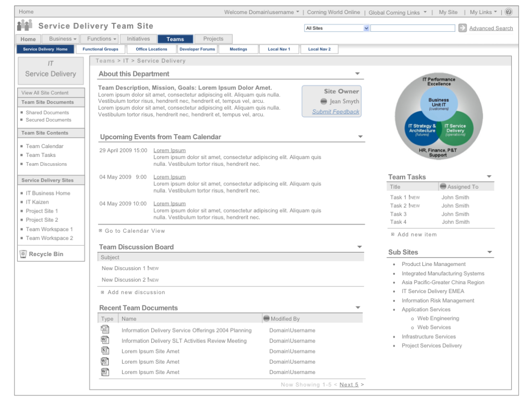This screenshot has height=399, width=532.
Task: Click the Recycle Bin icon
Action: tap(23, 254)
